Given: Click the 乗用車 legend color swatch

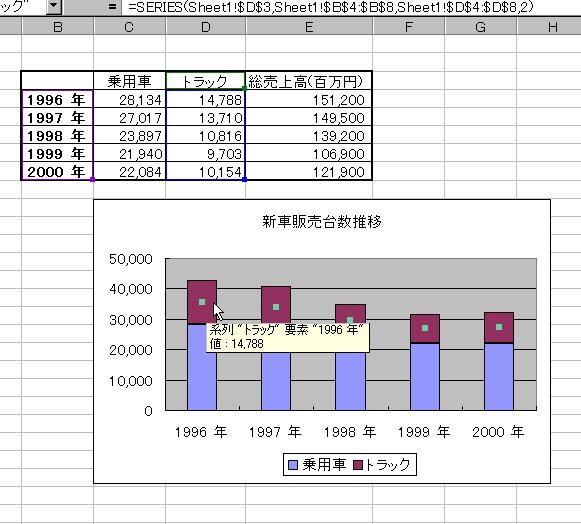Looking at the screenshot, I should (x=293, y=465).
